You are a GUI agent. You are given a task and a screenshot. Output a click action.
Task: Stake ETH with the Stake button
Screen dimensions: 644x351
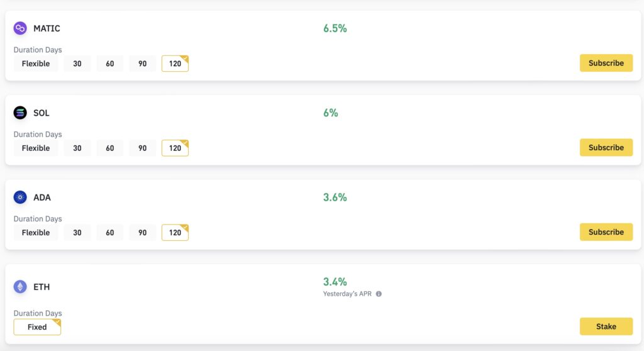[x=606, y=326]
